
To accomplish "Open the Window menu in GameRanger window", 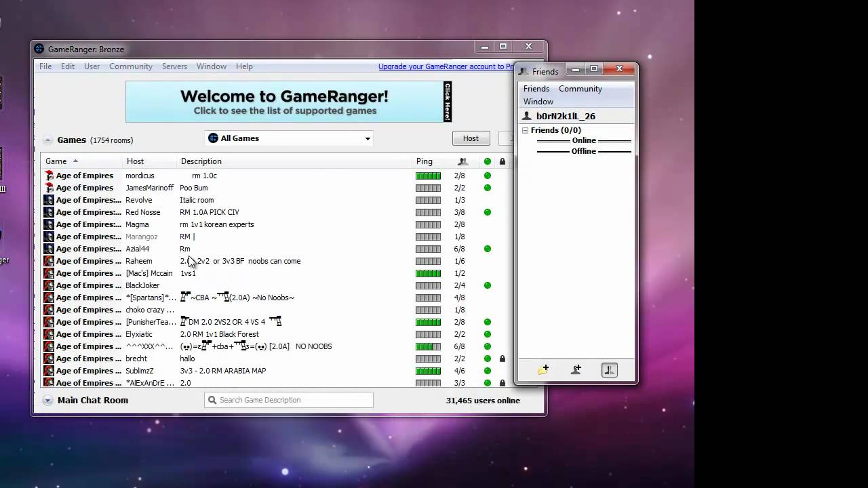I will 212,66.
